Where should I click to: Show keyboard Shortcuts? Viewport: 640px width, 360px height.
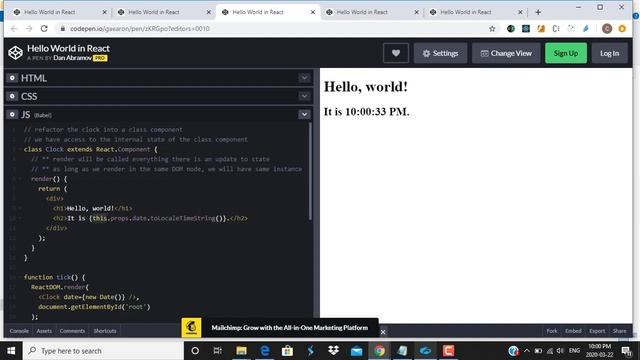pos(105,331)
